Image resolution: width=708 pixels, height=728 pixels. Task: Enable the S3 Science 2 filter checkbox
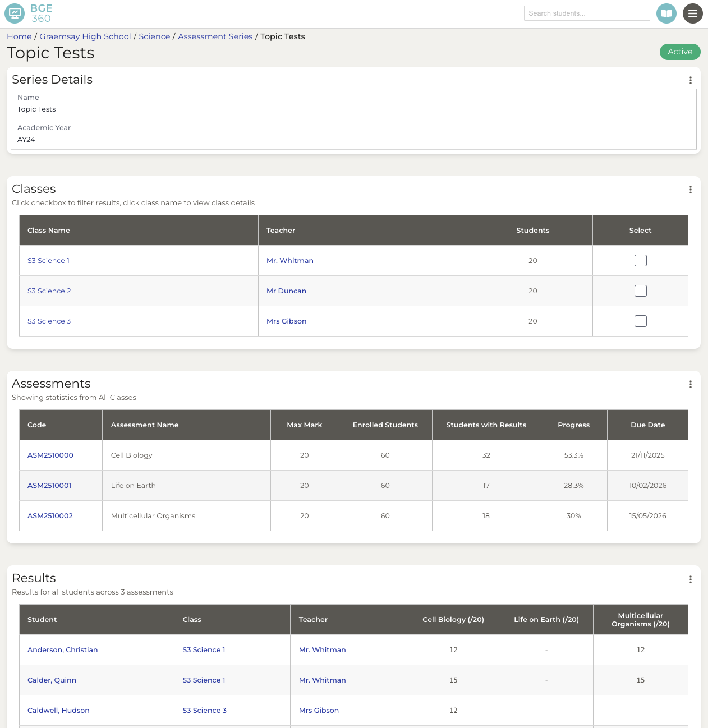coord(640,291)
